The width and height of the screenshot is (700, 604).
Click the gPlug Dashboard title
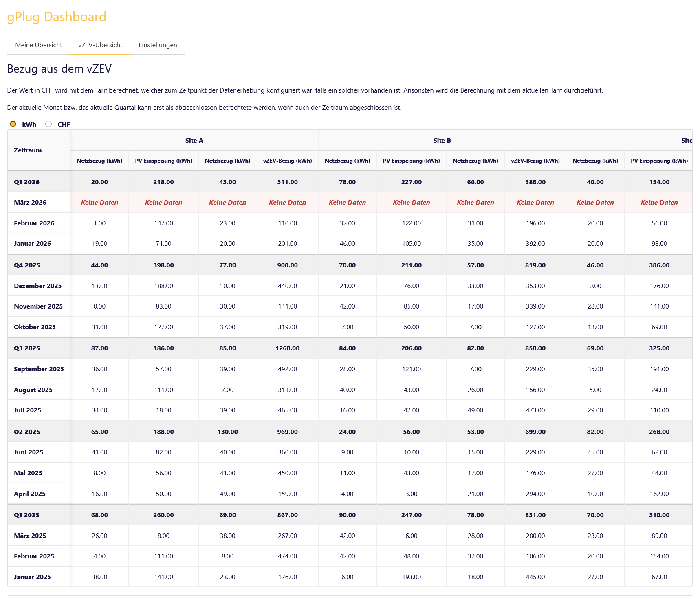point(57,17)
